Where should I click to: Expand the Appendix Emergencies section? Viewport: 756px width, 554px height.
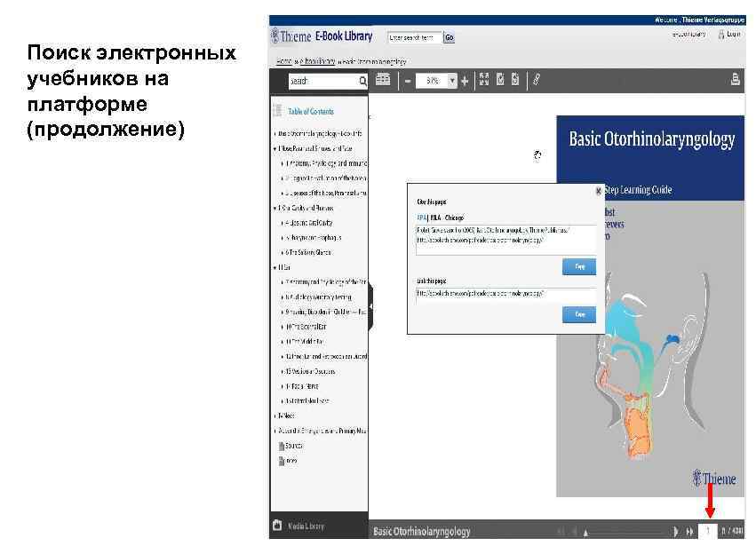[x=275, y=431]
